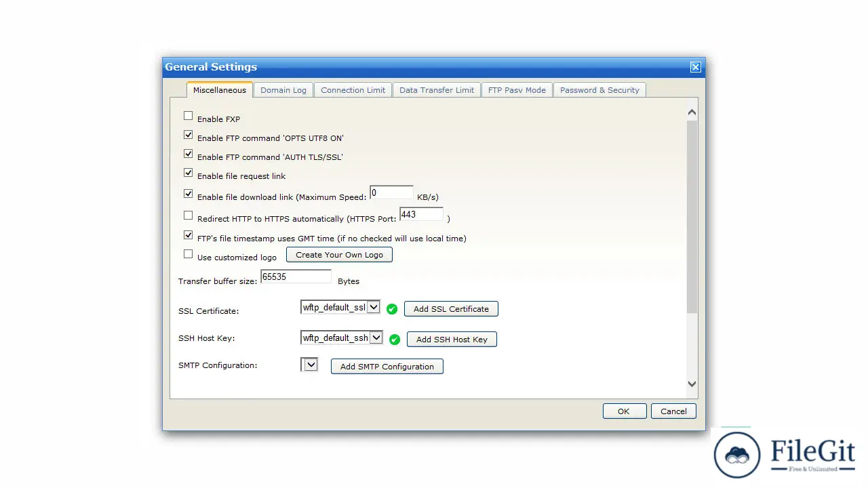
Task: Click the vertical scrollbar thumb
Action: click(x=692, y=217)
